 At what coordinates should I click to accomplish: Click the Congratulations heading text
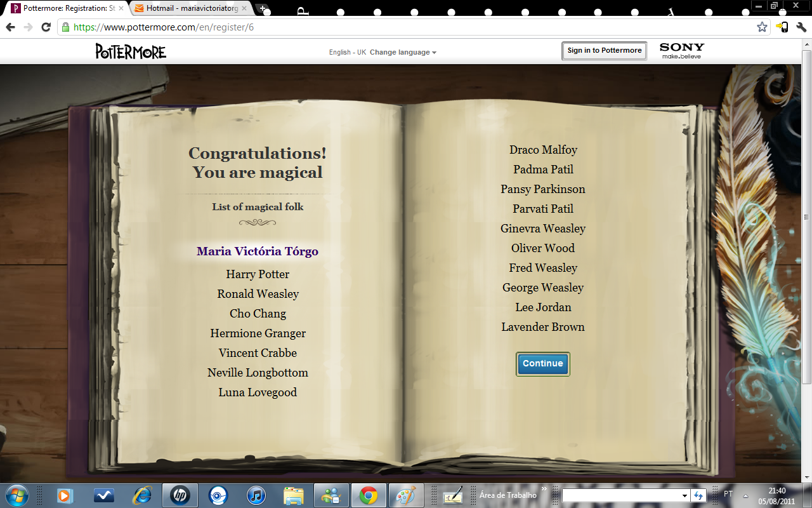[x=258, y=163]
